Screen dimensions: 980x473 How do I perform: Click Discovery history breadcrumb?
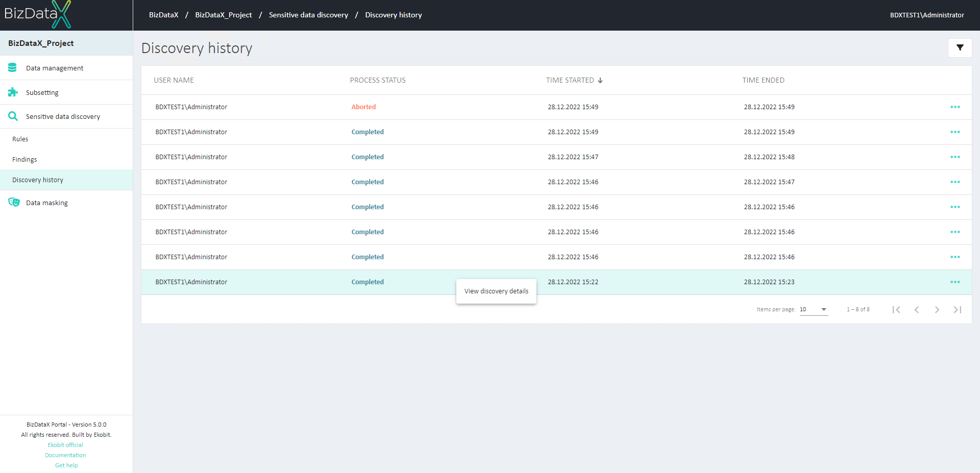point(394,15)
